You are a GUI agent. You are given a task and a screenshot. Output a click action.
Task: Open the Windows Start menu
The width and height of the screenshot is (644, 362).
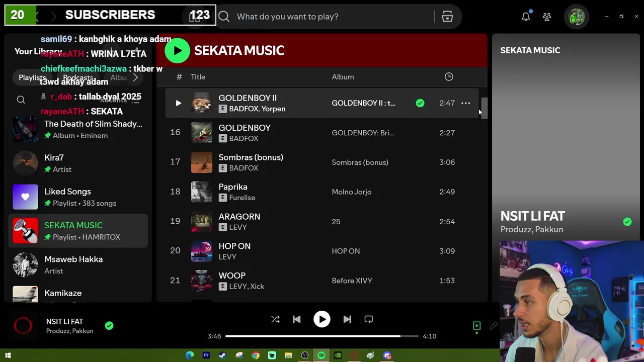pos(8,355)
